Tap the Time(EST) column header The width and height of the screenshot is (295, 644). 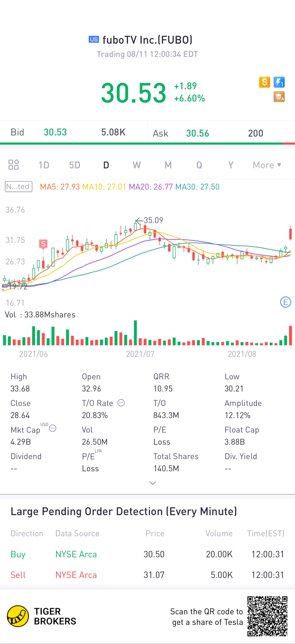(266, 533)
